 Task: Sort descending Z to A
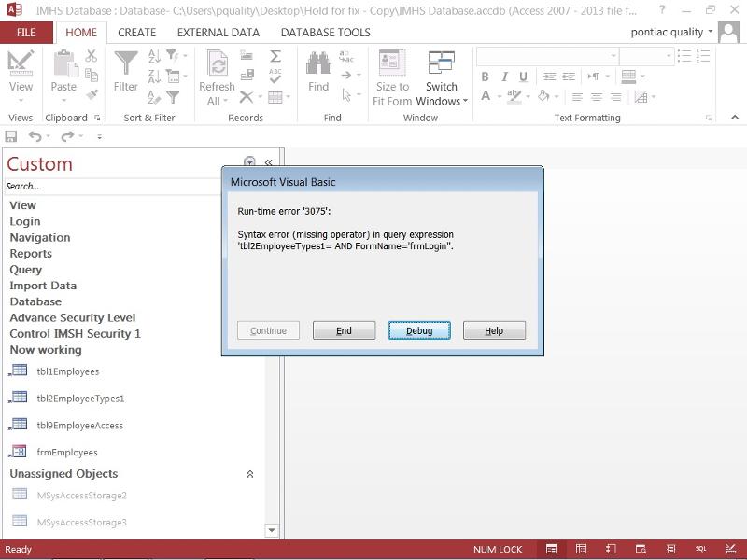click(x=154, y=77)
